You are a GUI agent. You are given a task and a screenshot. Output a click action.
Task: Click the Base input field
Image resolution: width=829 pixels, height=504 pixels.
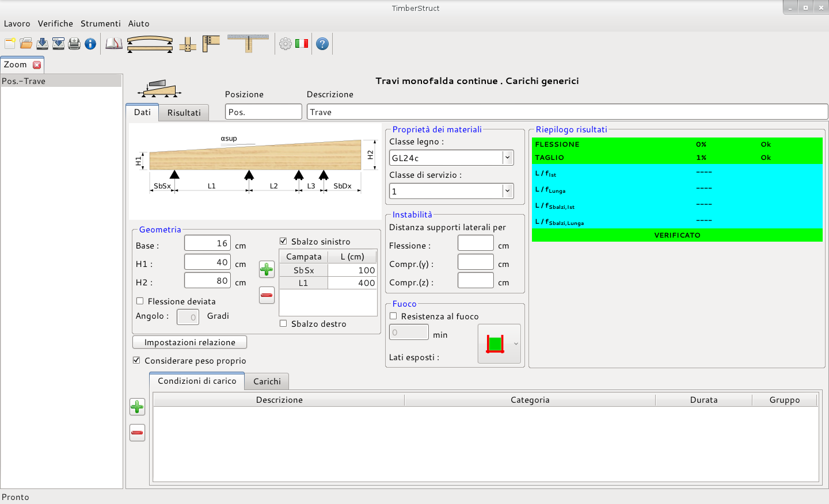[207, 243]
